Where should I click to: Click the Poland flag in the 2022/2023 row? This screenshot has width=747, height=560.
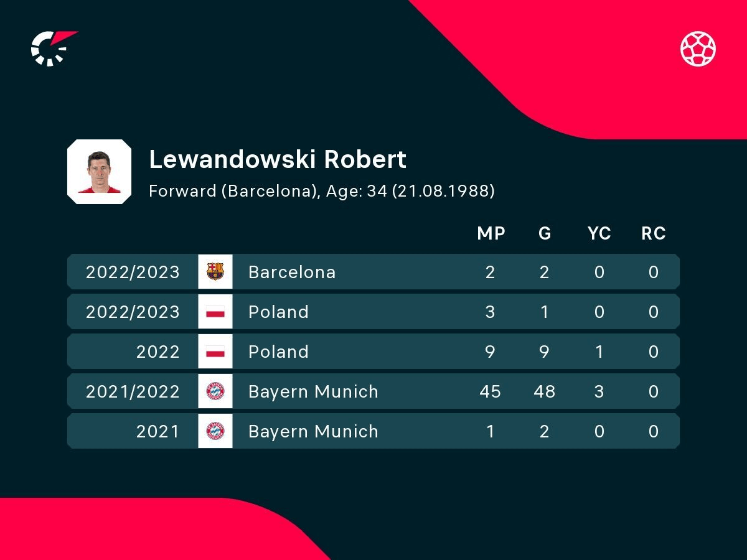coord(215,312)
